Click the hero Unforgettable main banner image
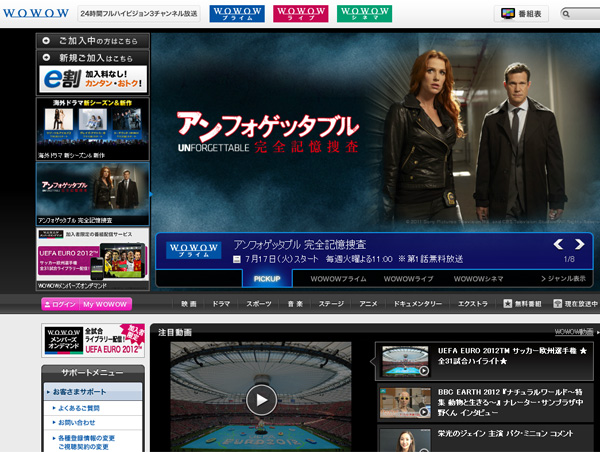 tap(375, 132)
